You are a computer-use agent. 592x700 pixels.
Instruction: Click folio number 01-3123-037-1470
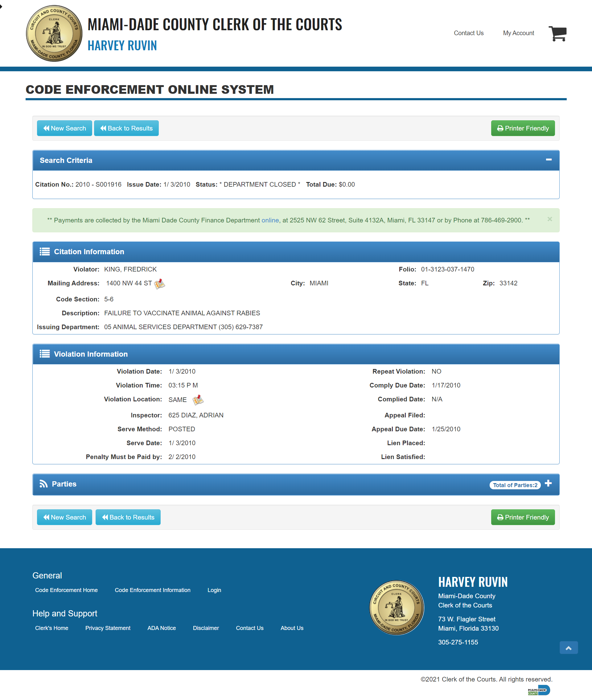click(x=448, y=270)
